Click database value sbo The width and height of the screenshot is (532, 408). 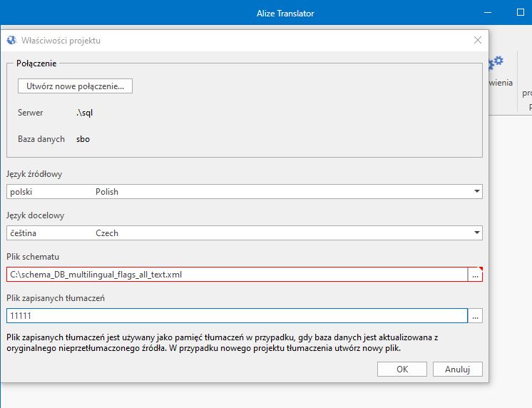click(83, 139)
